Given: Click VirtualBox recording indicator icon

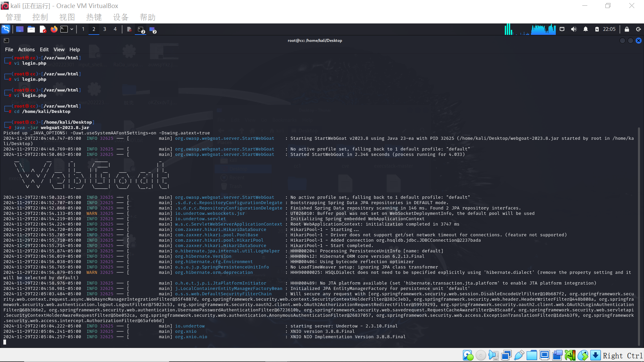Looking at the screenshot, I should tap(557, 355).
